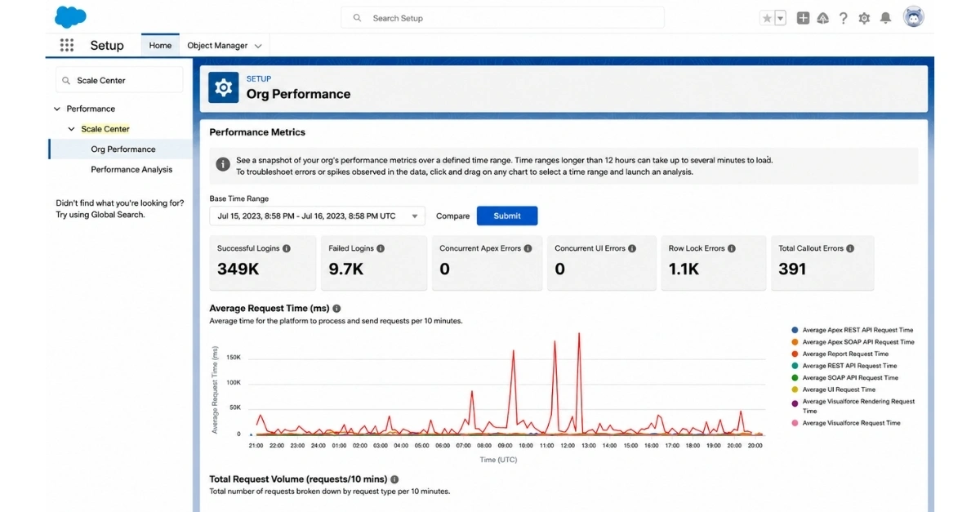Click the Total Callout Errors info icon

click(851, 248)
